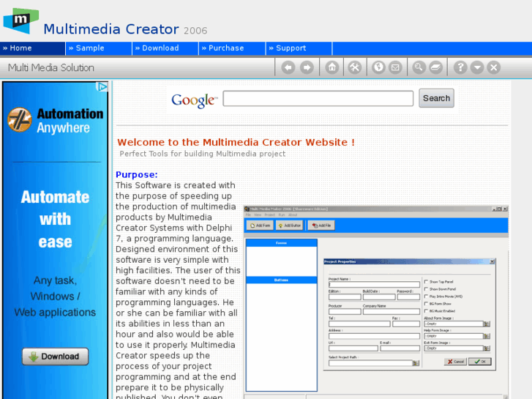Click the Buttons panel header in screenshot
This screenshot has width=532, height=399.
tap(281, 280)
